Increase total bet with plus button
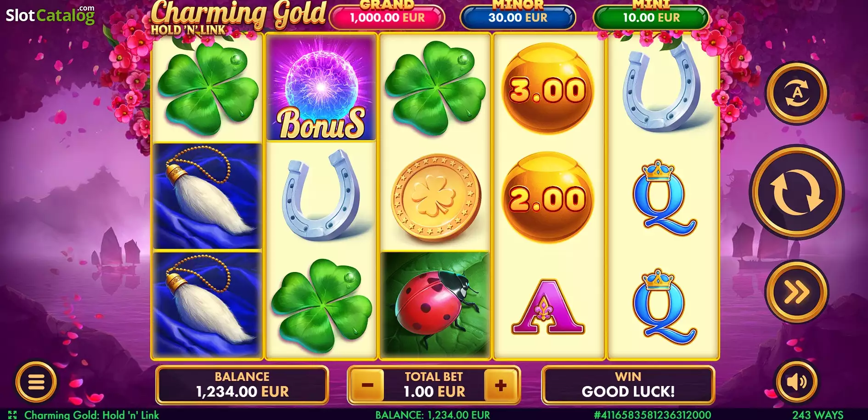This screenshot has height=420, width=868. [x=501, y=385]
